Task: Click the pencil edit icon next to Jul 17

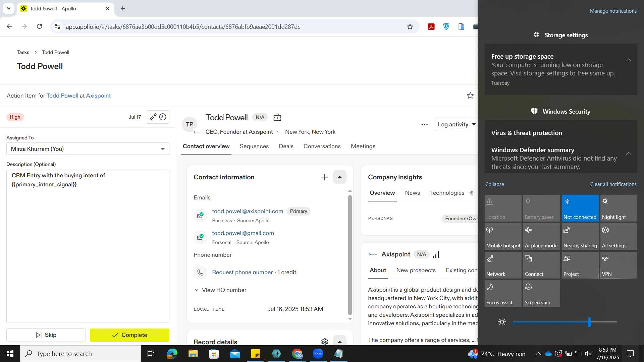Action: coord(153,117)
